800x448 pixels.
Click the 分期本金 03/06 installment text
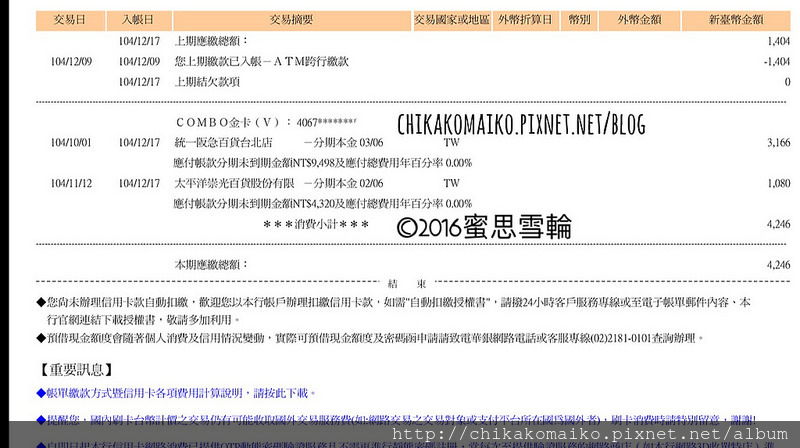pyautogui.click(x=343, y=142)
